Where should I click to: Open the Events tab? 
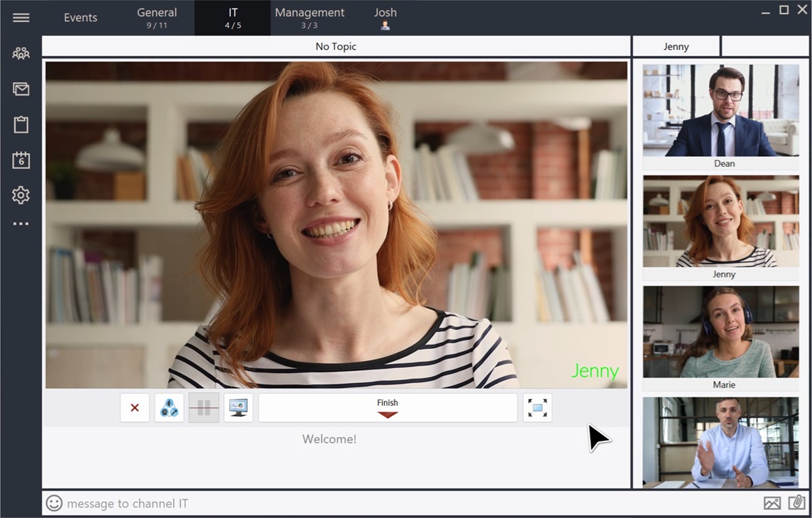coord(80,17)
